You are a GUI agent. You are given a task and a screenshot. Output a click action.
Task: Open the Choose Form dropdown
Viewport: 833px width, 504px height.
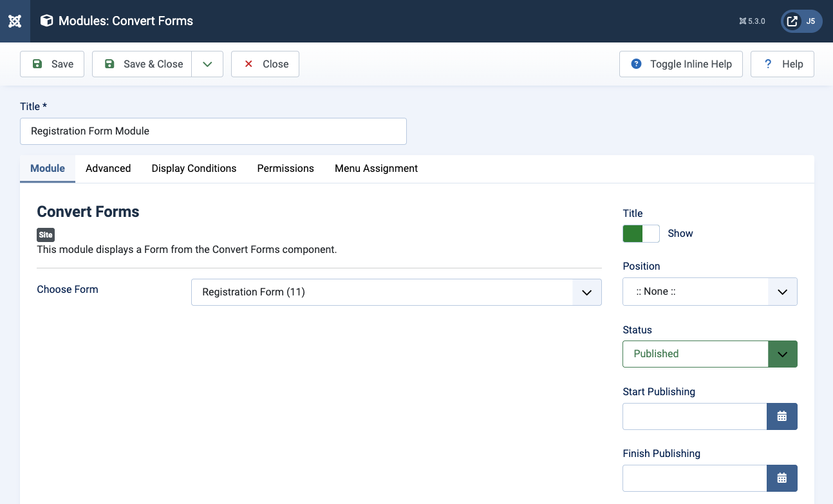(x=397, y=292)
